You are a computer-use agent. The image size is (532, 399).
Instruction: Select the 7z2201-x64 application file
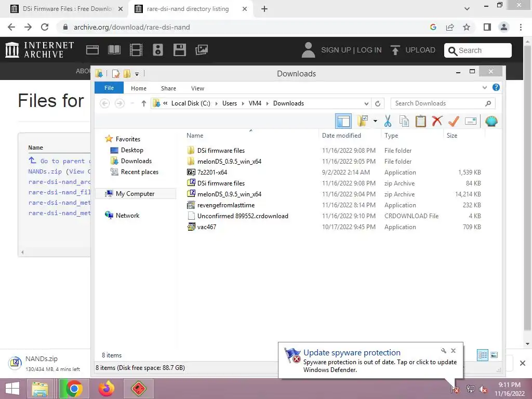pyautogui.click(x=212, y=172)
